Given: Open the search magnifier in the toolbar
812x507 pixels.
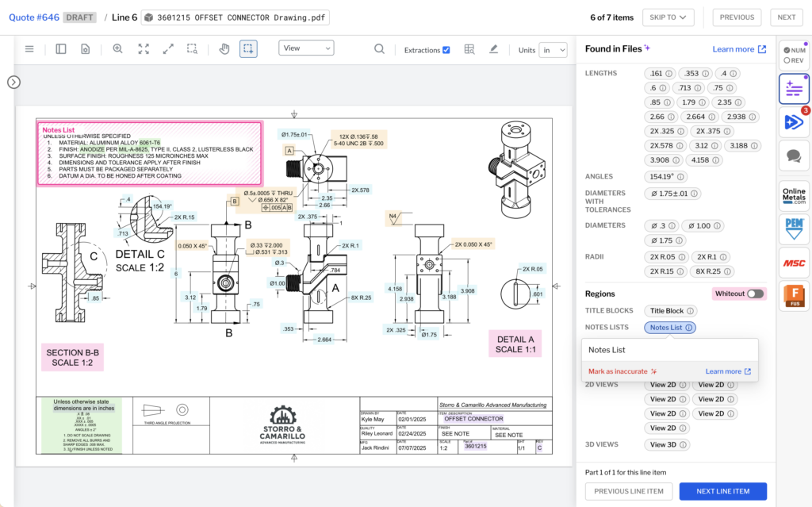Looking at the screenshot, I should point(380,48).
